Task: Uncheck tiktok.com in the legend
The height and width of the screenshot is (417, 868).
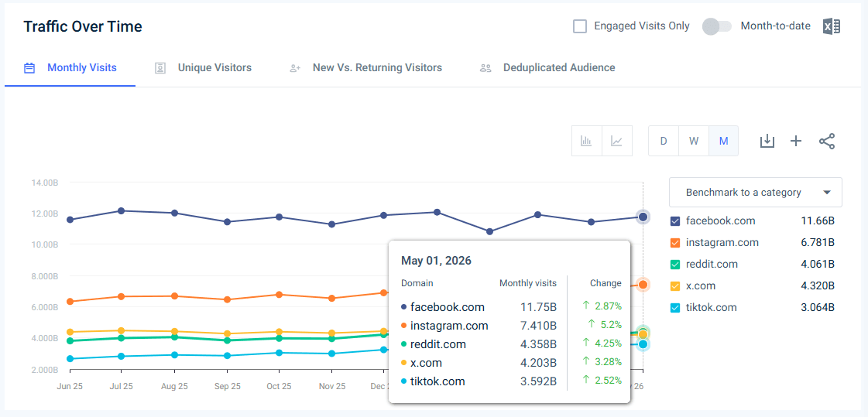Action: click(674, 307)
